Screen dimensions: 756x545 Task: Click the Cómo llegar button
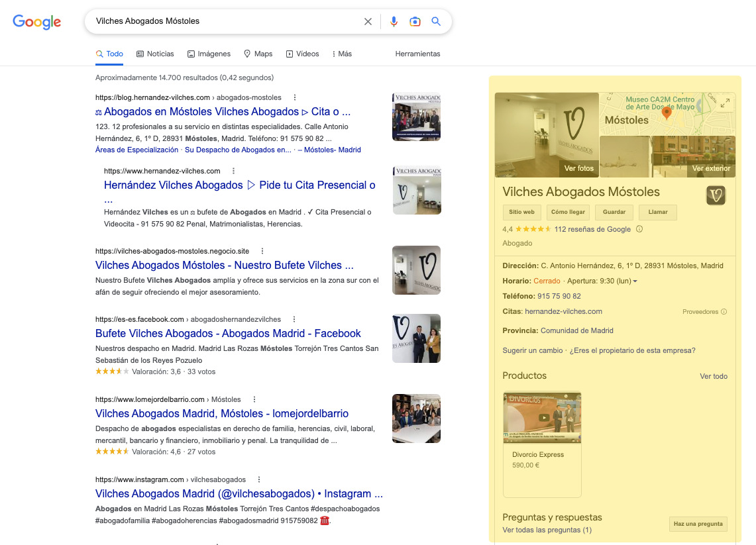[568, 212]
